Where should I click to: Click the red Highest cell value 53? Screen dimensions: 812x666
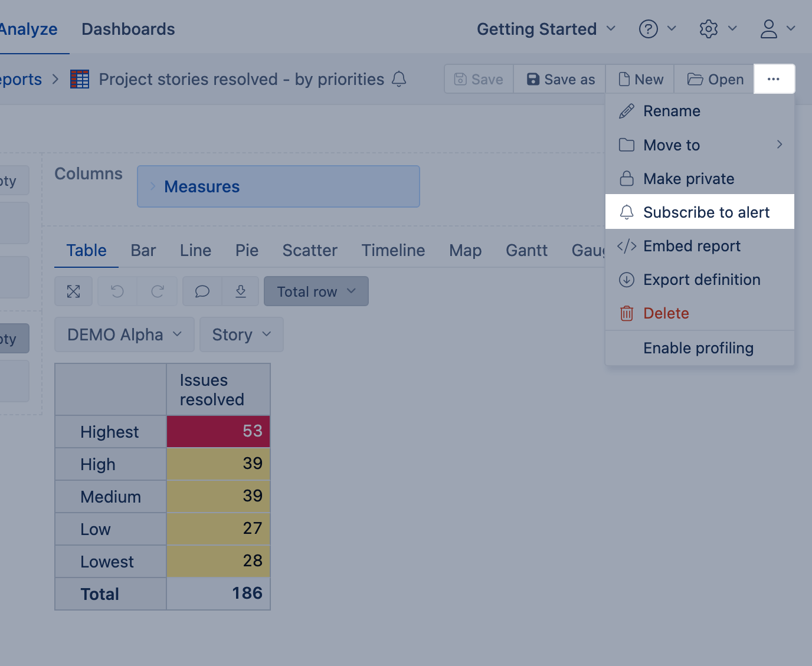click(218, 431)
